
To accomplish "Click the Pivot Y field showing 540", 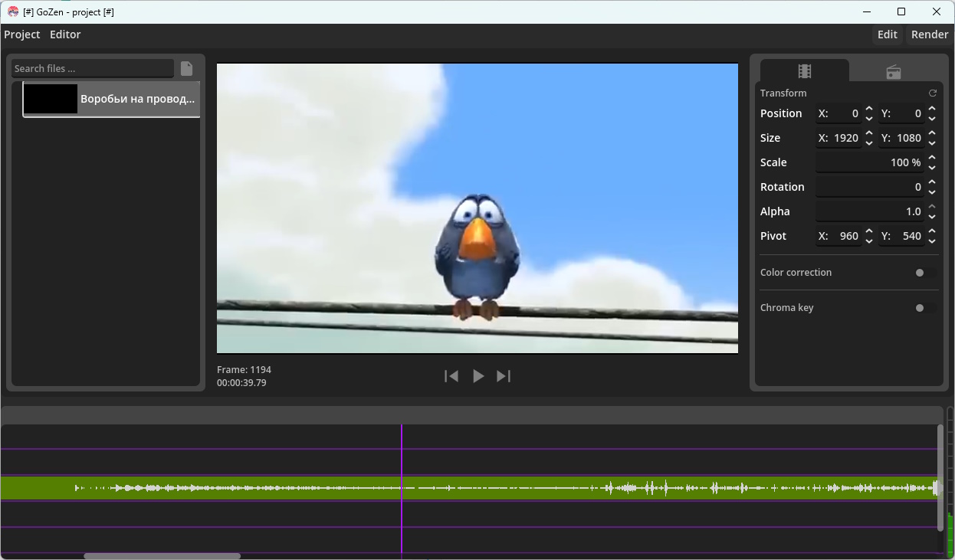I will pos(902,236).
